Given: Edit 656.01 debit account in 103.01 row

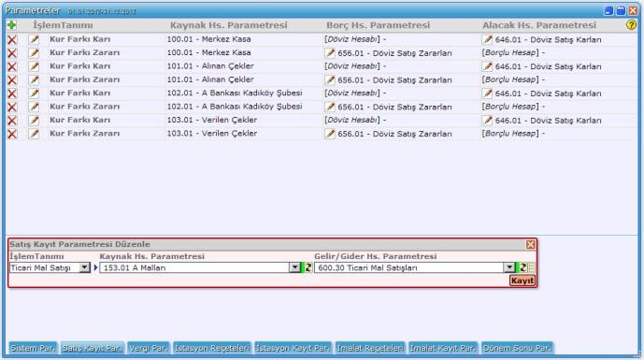Looking at the screenshot, I should 330,134.
